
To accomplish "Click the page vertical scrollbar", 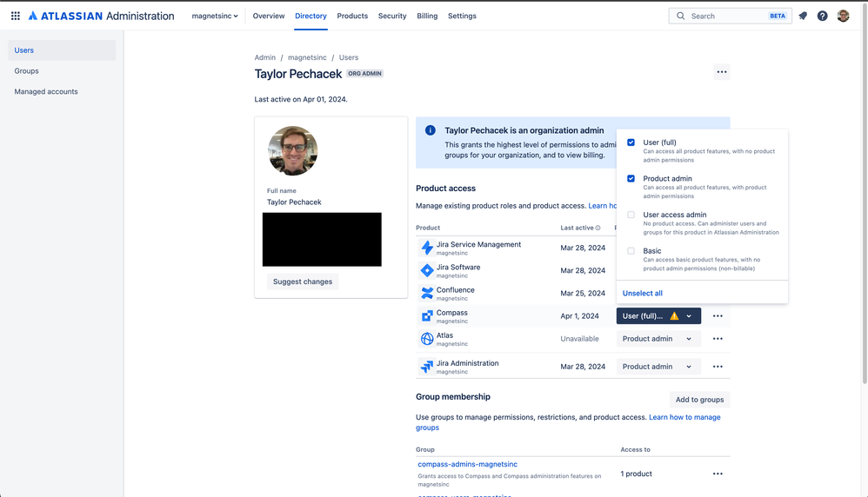I will (865, 194).
